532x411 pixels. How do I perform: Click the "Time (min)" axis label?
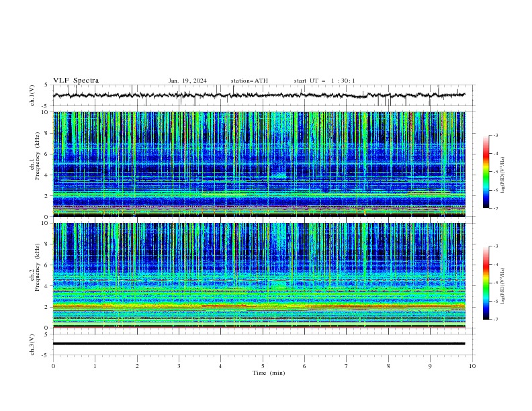coord(269,373)
